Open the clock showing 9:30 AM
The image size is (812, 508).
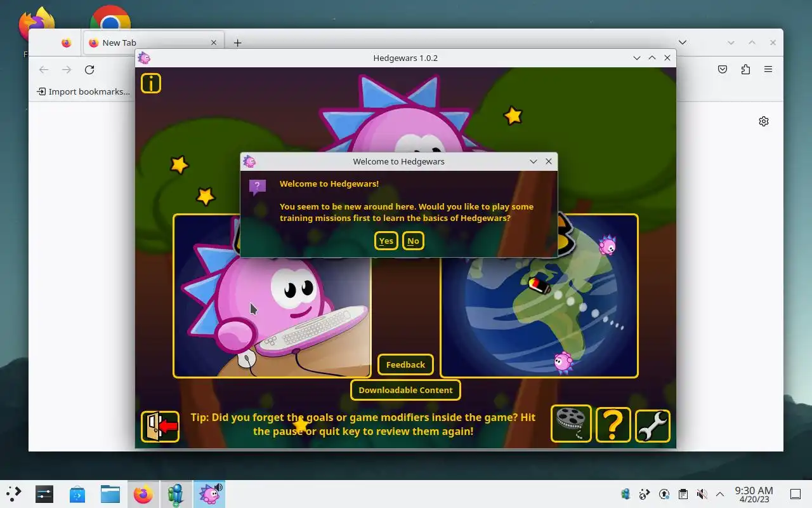point(754,494)
